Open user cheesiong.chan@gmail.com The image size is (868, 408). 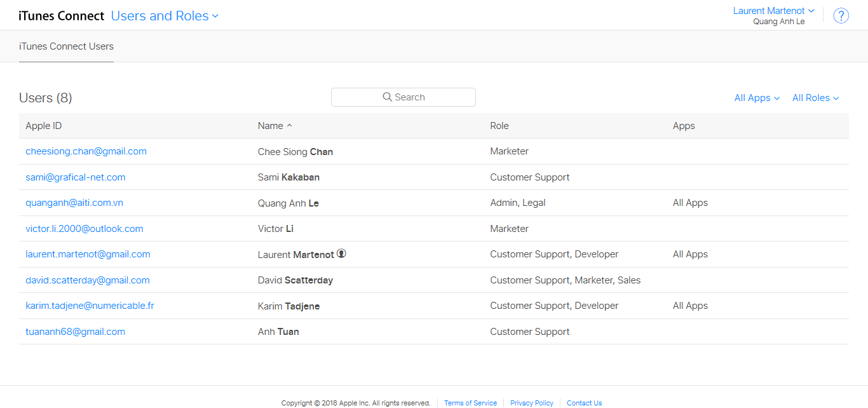click(86, 151)
